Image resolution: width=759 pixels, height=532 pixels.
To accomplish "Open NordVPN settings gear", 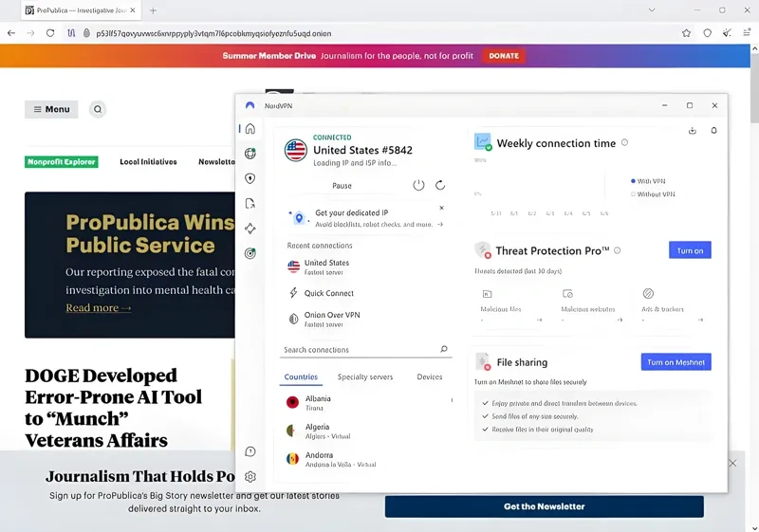I will pos(250,477).
